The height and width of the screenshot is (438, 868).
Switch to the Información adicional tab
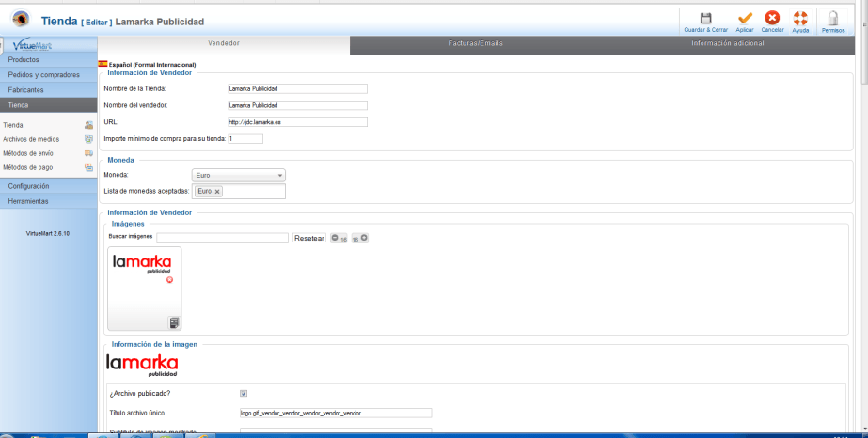point(728,43)
